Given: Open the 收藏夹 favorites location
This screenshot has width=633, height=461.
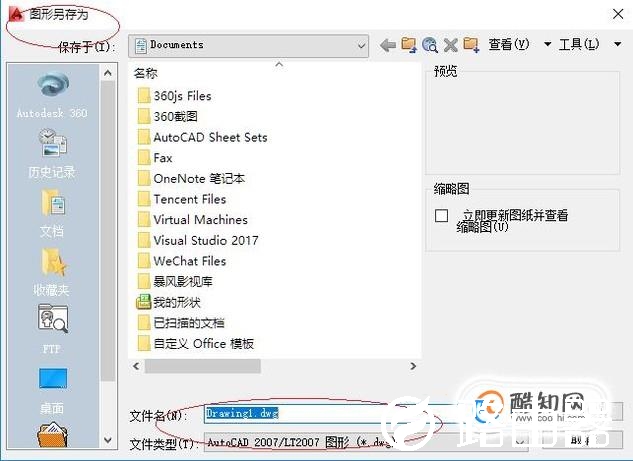Looking at the screenshot, I should point(52,272).
